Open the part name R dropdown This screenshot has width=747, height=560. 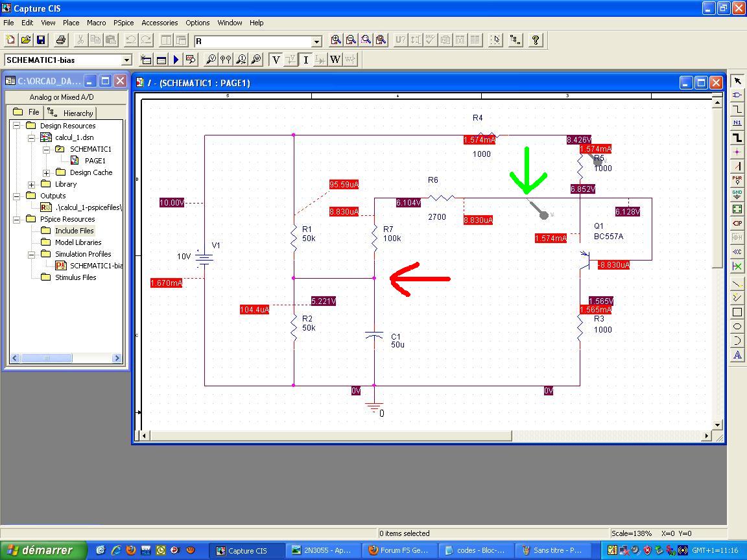point(317,41)
